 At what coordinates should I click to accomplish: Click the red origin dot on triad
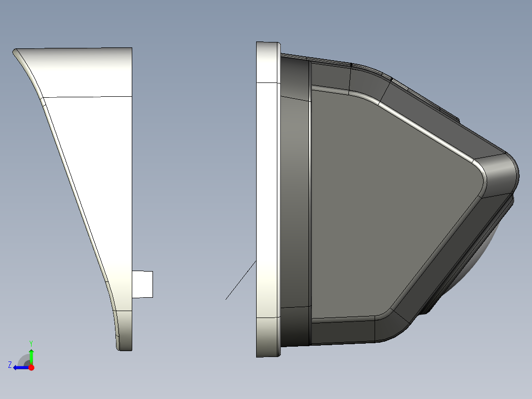(x=31, y=367)
